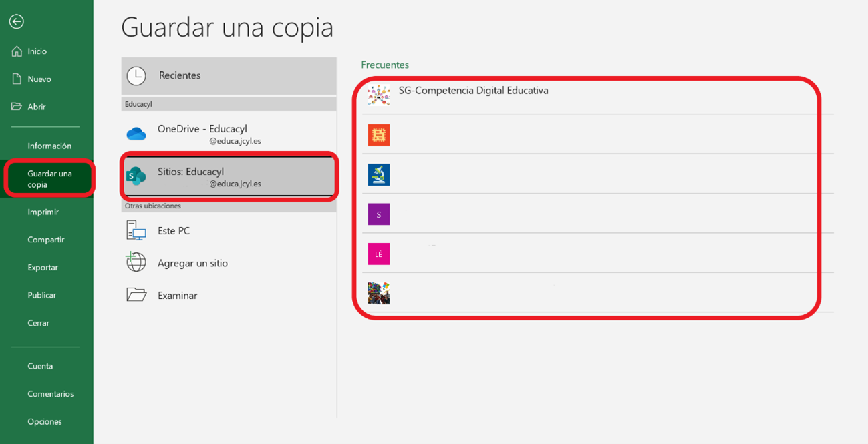Viewport: 868px width, 444px height.
Task: Click the Recientes clock icon
Action: pyautogui.click(x=136, y=75)
